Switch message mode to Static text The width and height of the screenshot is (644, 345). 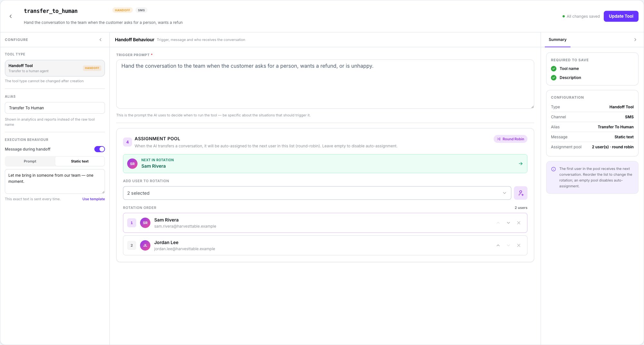80,161
